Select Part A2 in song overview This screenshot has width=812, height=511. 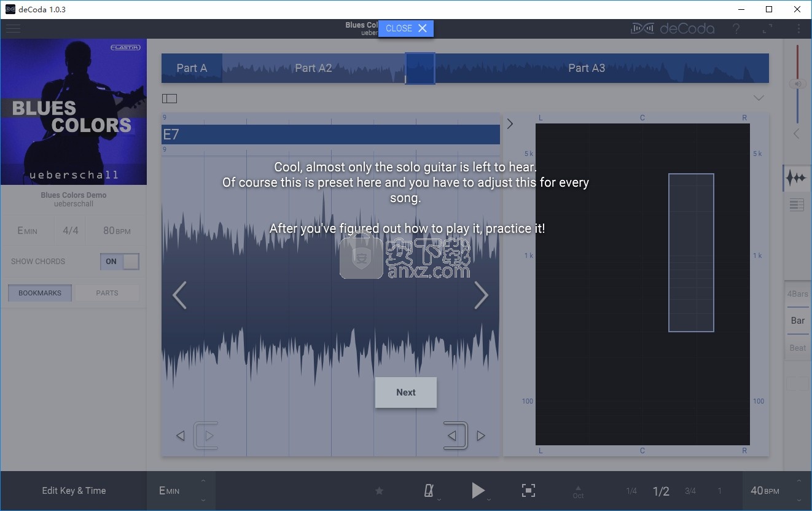coord(313,68)
